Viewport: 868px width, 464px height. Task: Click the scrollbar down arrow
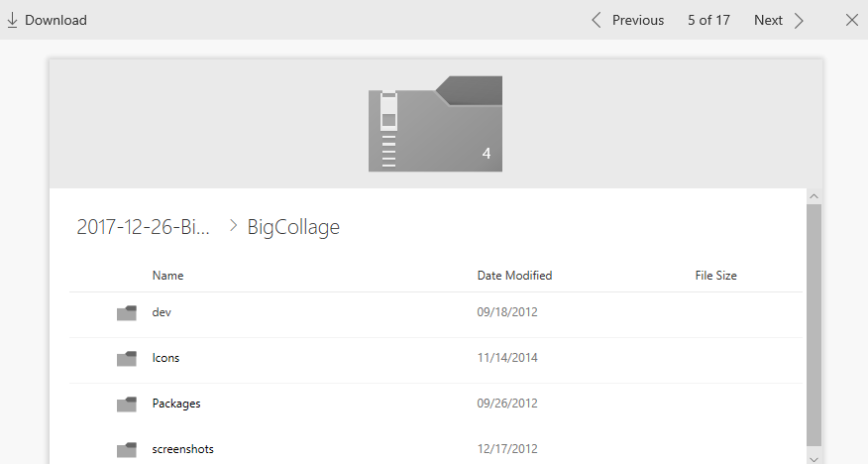[x=814, y=458]
